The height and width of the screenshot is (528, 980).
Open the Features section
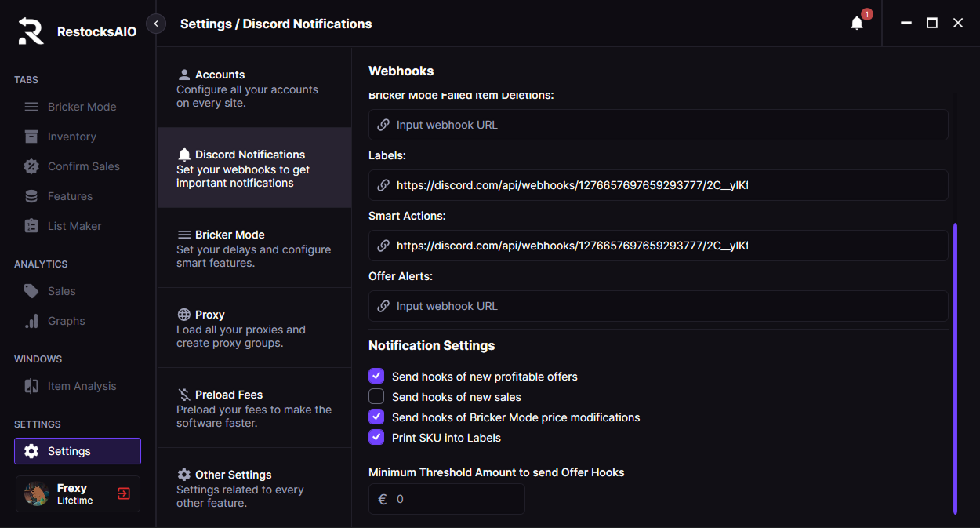[x=70, y=196]
